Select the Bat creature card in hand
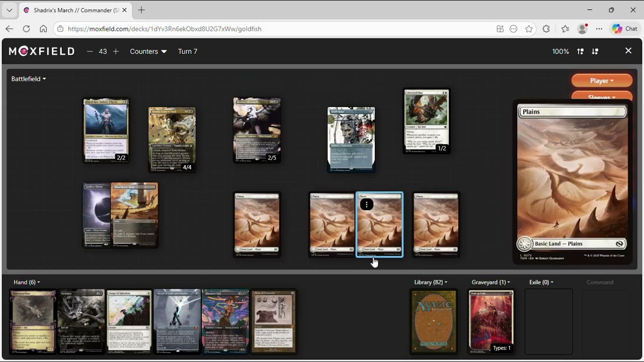644x362 pixels. tap(33, 322)
